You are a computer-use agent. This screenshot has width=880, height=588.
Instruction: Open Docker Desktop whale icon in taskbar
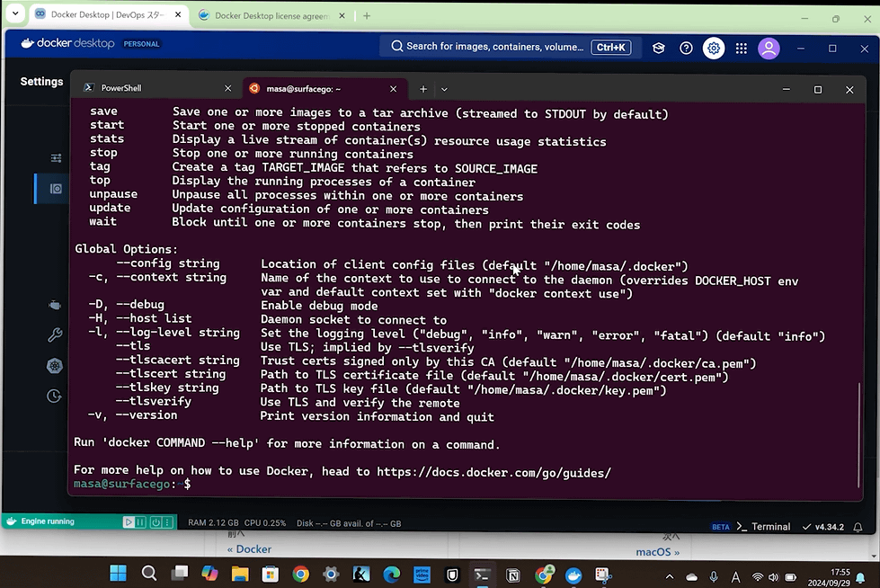(x=573, y=575)
